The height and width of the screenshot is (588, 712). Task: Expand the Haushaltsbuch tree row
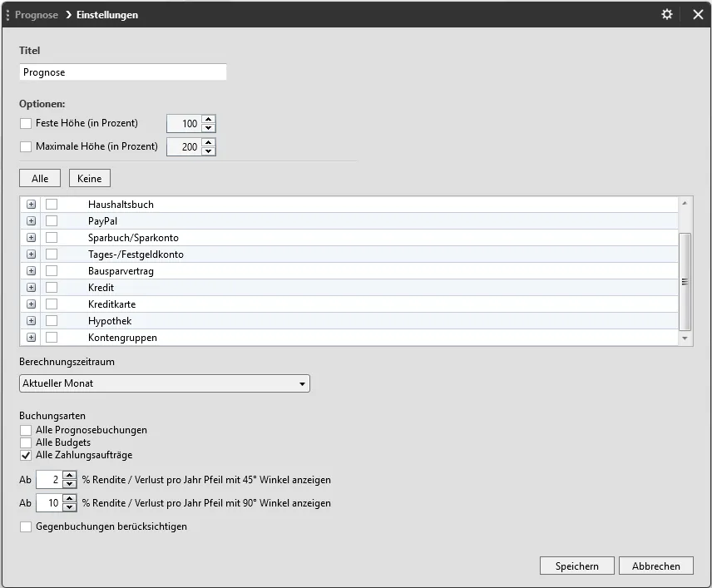tap(32, 205)
